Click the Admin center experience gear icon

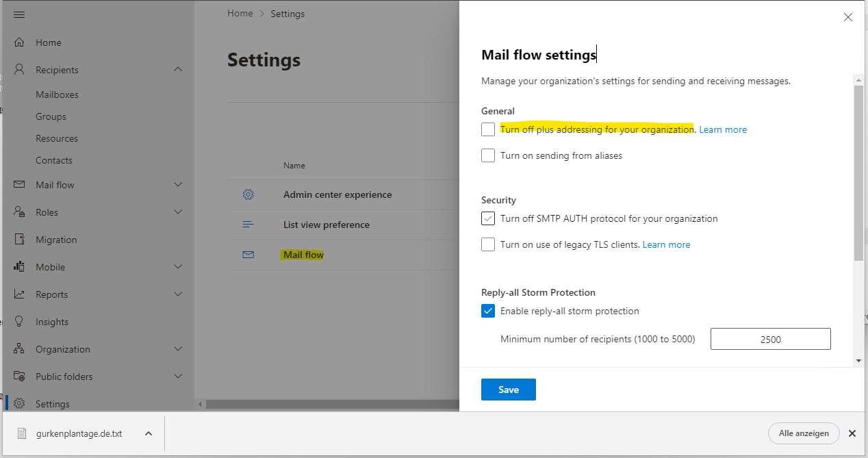(248, 194)
